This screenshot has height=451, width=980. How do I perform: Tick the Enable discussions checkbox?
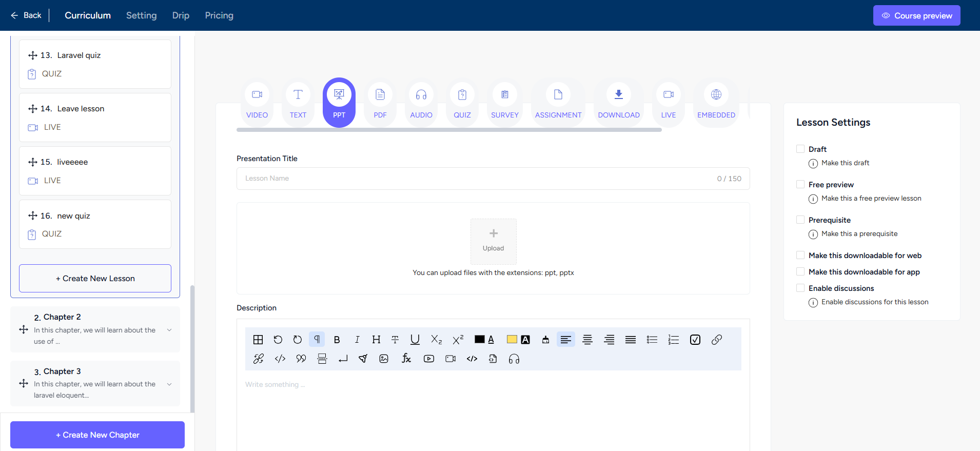coord(800,288)
